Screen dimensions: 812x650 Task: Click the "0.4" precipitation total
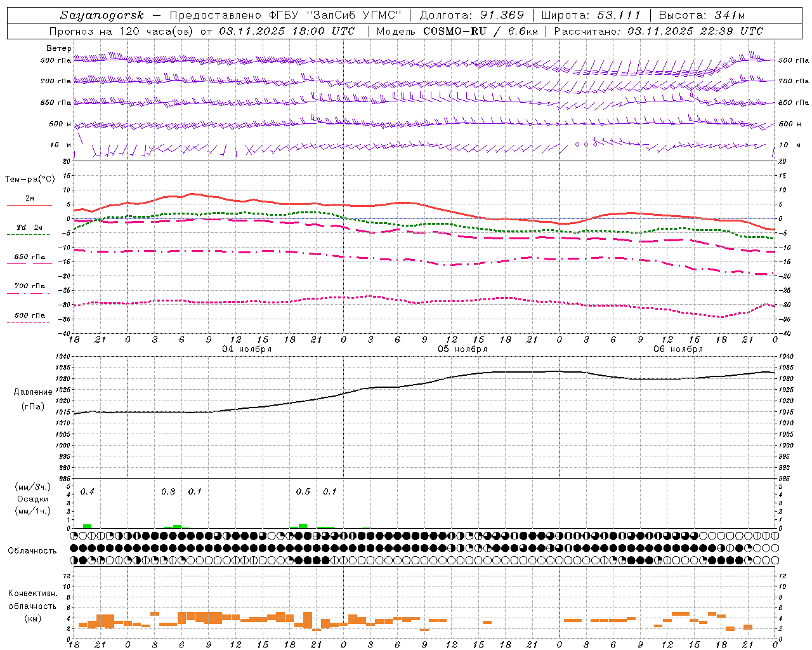point(88,492)
